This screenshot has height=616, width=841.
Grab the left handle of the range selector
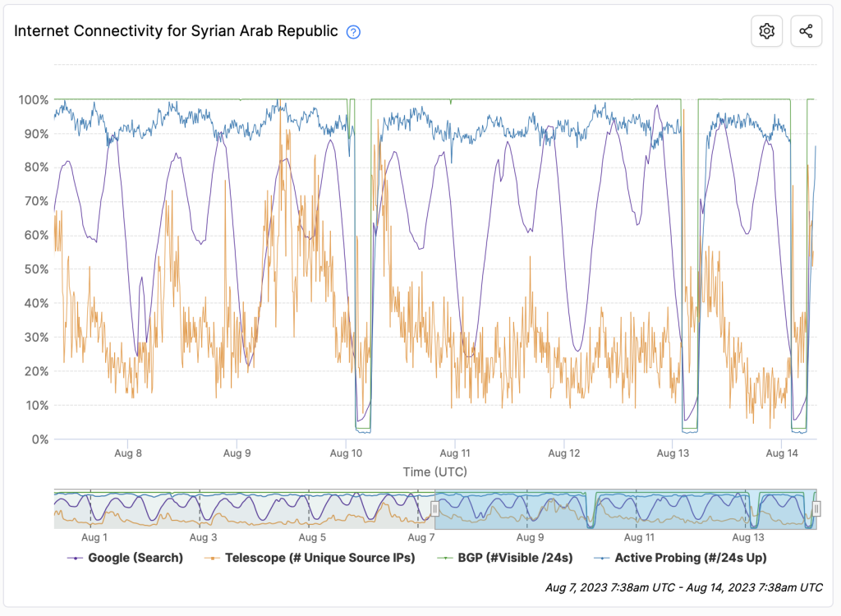(434, 509)
